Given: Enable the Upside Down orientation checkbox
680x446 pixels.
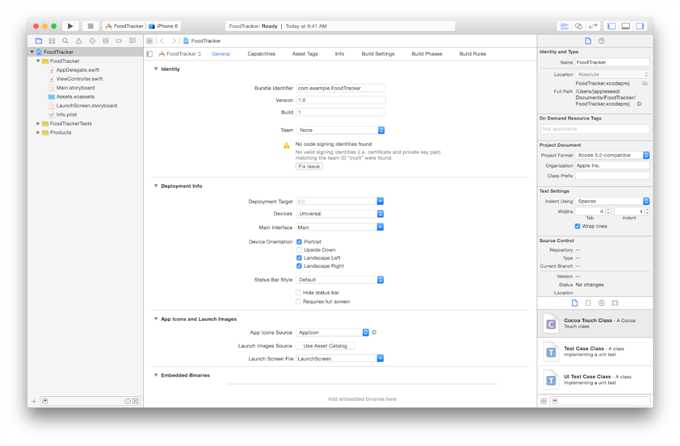Looking at the screenshot, I should coord(299,250).
